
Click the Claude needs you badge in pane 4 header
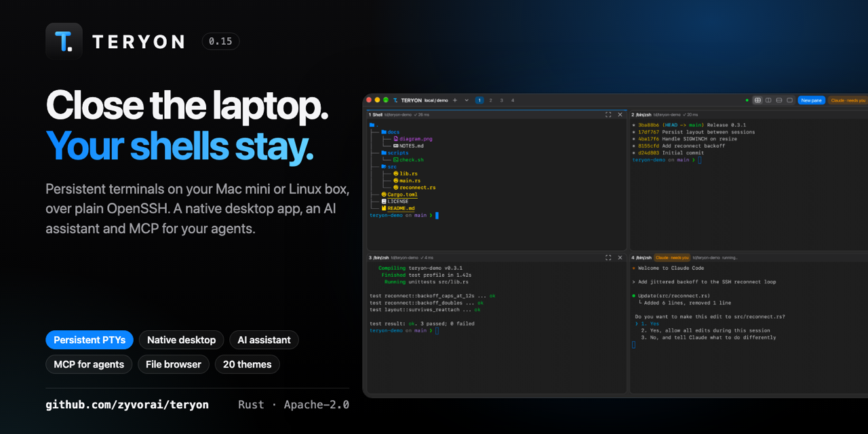[x=672, y=258]
